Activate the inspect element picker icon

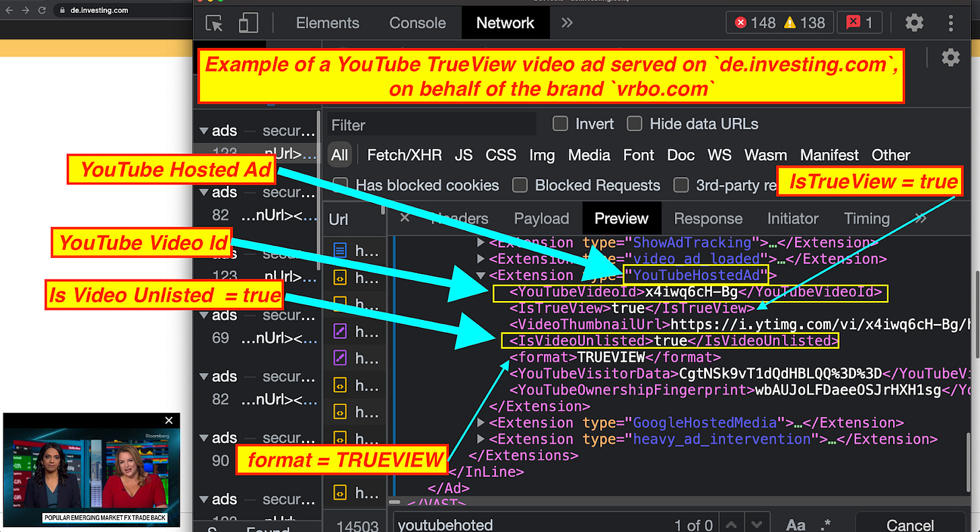point(214,23)
